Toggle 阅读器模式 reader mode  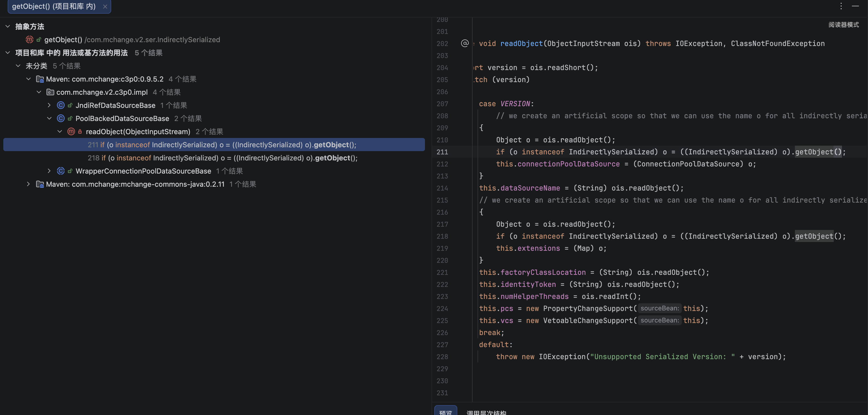pos(843,25)
